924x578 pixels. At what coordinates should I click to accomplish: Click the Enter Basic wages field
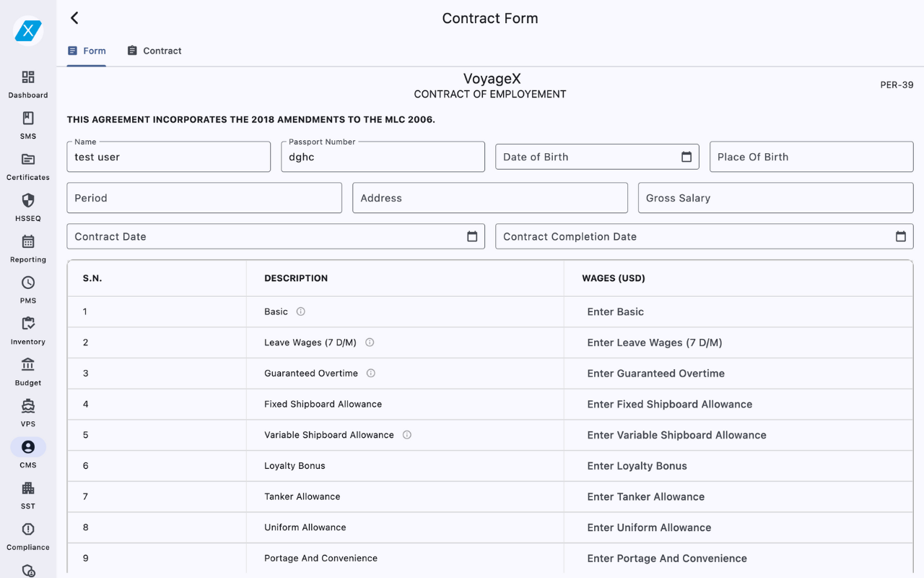point(738,312)
